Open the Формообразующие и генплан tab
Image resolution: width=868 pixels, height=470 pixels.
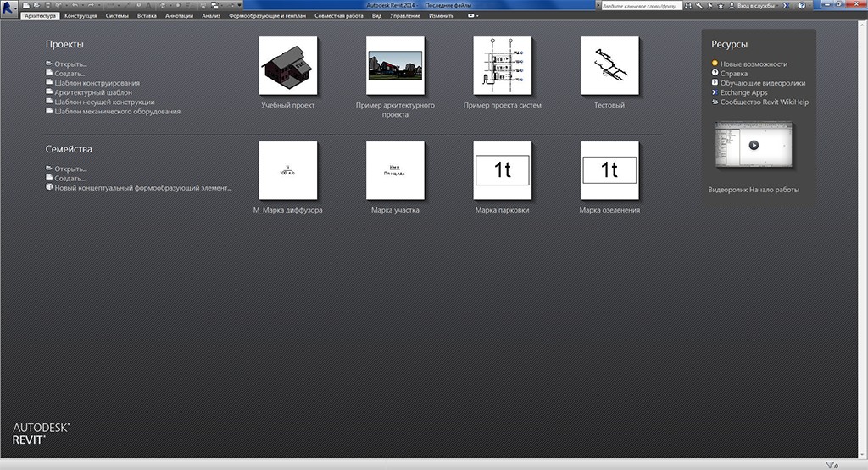click(x=267, y=15)
